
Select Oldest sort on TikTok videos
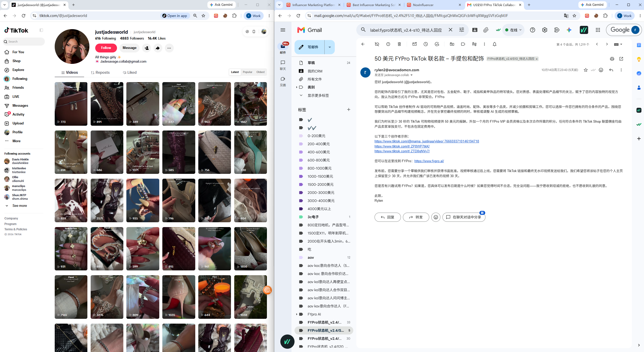point(260,72)
